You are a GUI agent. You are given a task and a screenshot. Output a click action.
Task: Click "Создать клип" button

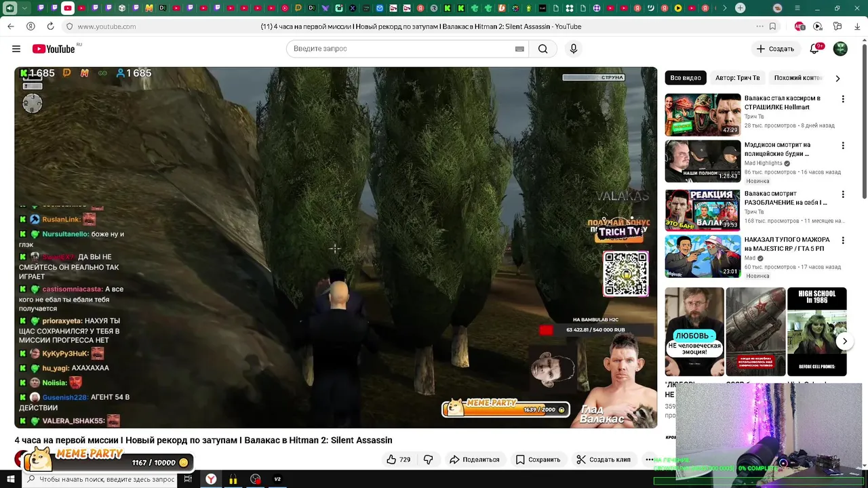tap(604, 460)
